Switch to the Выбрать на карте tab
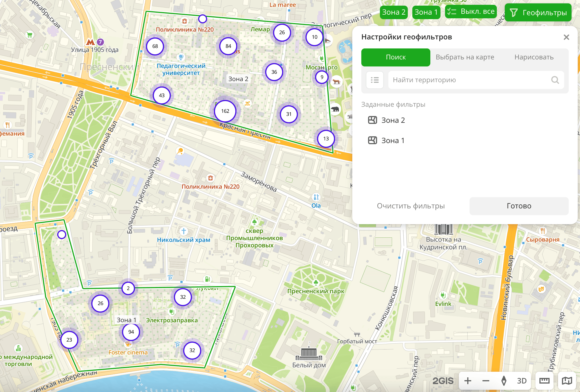580x392 pixels. 465,57
